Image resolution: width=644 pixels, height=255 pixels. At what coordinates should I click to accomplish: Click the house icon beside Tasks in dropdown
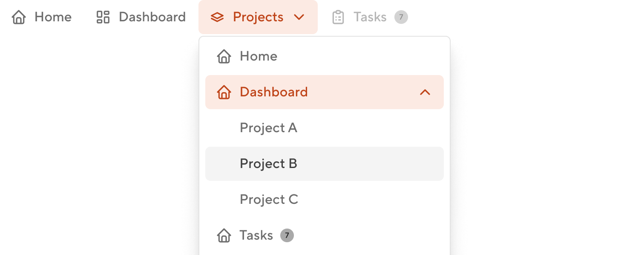click(x=224, y=235)
